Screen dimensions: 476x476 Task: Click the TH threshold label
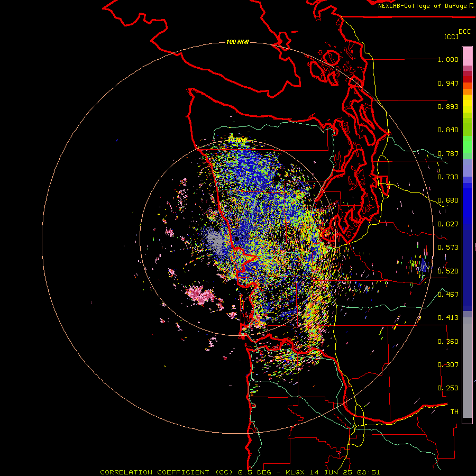click(454, 412)
